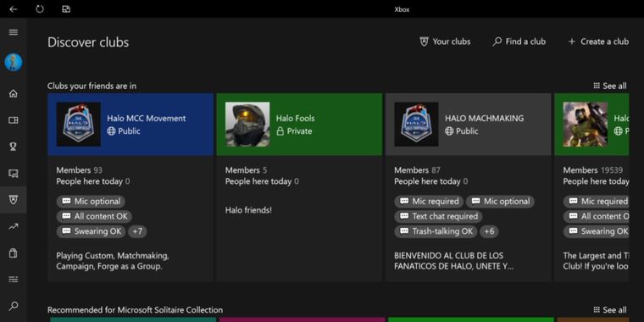Screen dimensions: 644x322
Task: Click HALO MACHMAKING title
Action: click(484, 119)
